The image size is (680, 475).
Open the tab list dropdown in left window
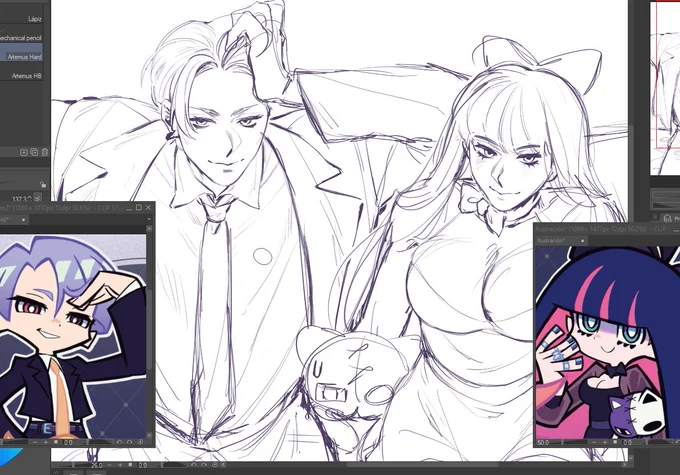pos(149,219)
